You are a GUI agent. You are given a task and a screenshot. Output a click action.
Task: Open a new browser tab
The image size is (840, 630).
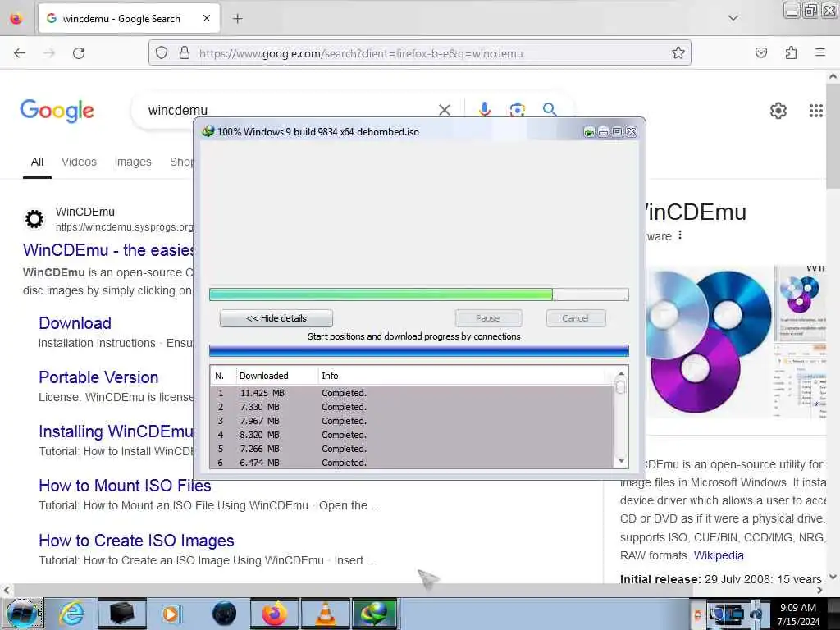[237, 19]
